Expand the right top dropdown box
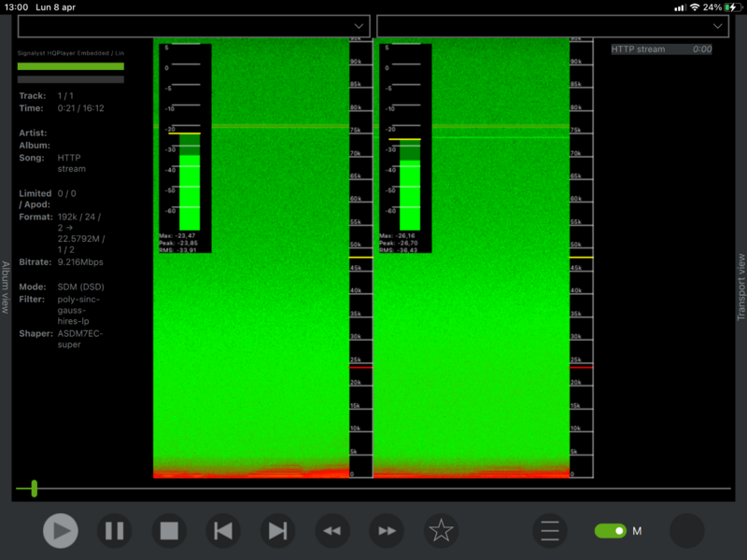Viewport: 747px width, 560px height. 552,26
